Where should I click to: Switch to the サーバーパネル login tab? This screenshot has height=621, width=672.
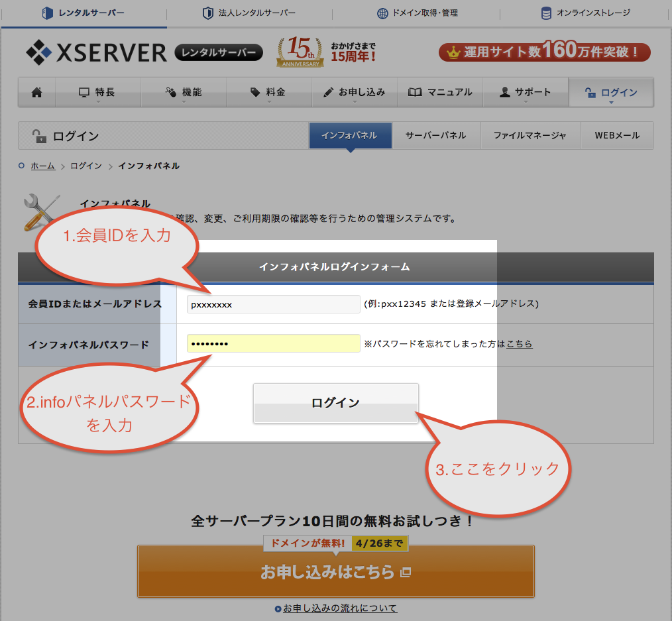pyautogui.click(x=436, y=135)
